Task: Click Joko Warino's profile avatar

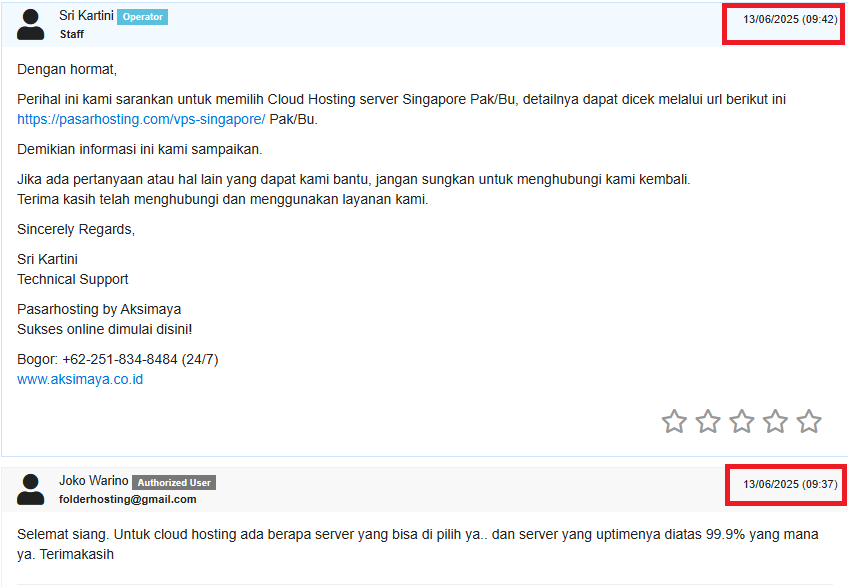Action: point(30,487)
